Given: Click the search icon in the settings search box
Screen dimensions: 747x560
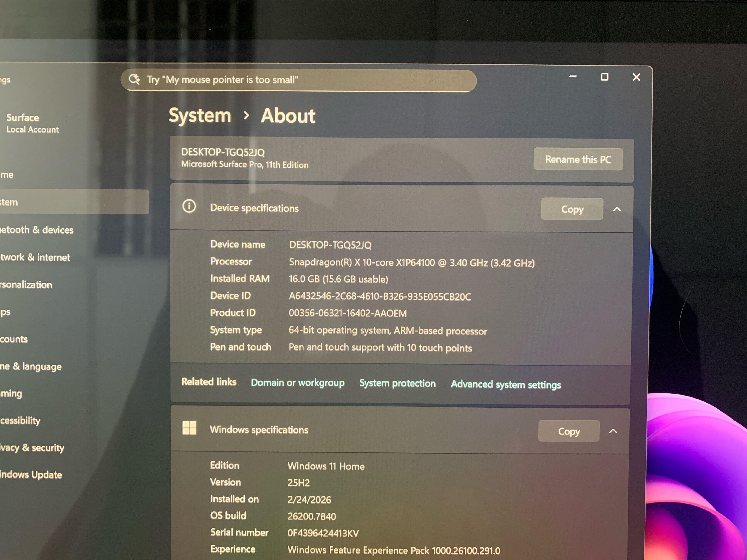Looking at the screenshot, I should [x=134, y=79].
